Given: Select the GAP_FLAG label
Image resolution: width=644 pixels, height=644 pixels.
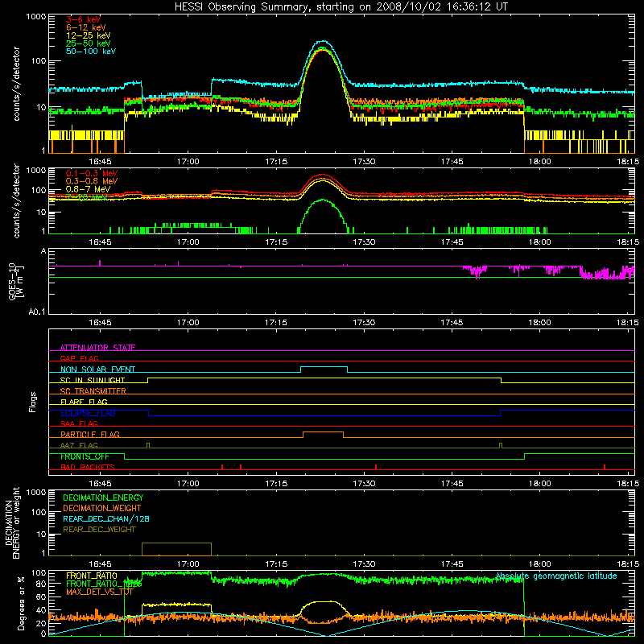Looking at the screenshot, I should point(79,358).
